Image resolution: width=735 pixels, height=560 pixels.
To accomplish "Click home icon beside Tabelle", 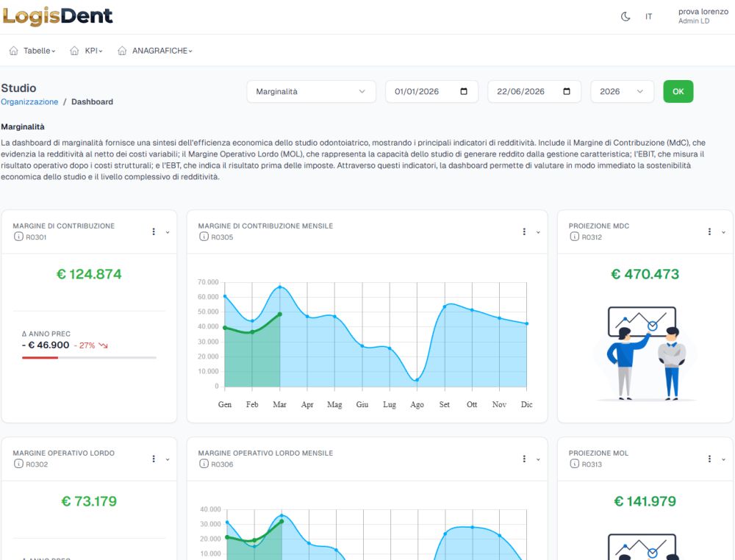I will pos(13,51).
